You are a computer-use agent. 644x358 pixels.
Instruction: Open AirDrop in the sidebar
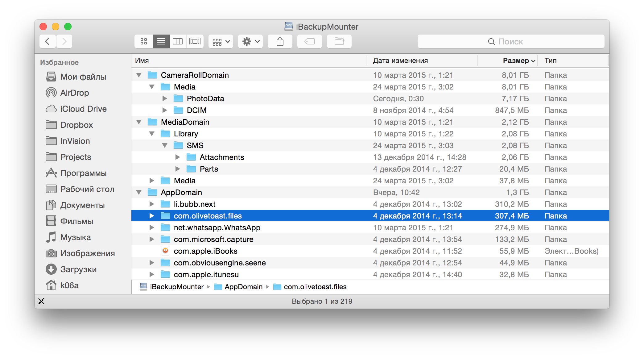tap(74, 93)
